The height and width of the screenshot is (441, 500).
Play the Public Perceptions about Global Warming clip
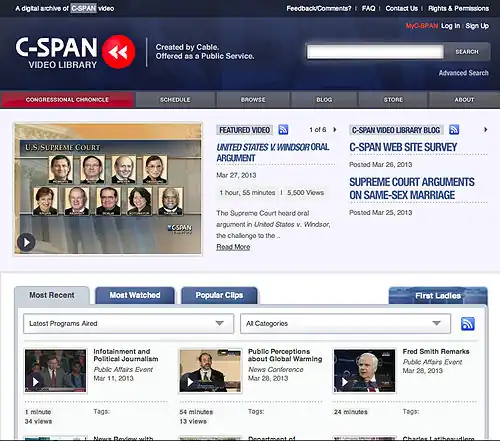pos(190,382)
